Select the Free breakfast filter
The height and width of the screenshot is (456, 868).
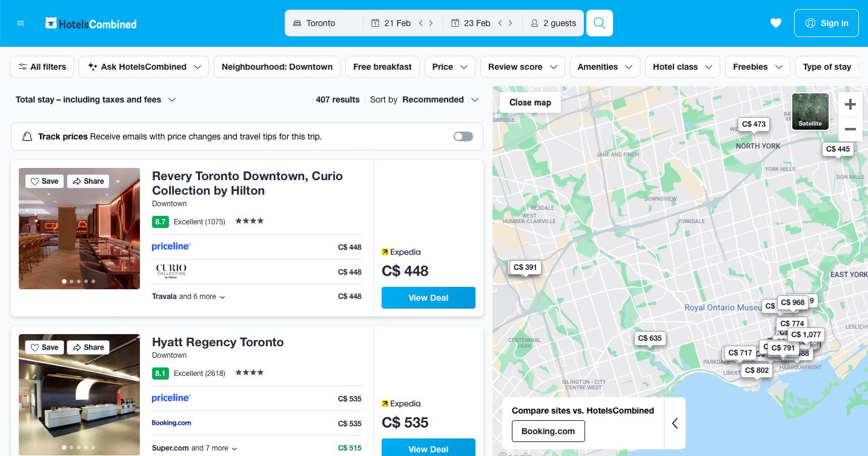pos(382,67)
